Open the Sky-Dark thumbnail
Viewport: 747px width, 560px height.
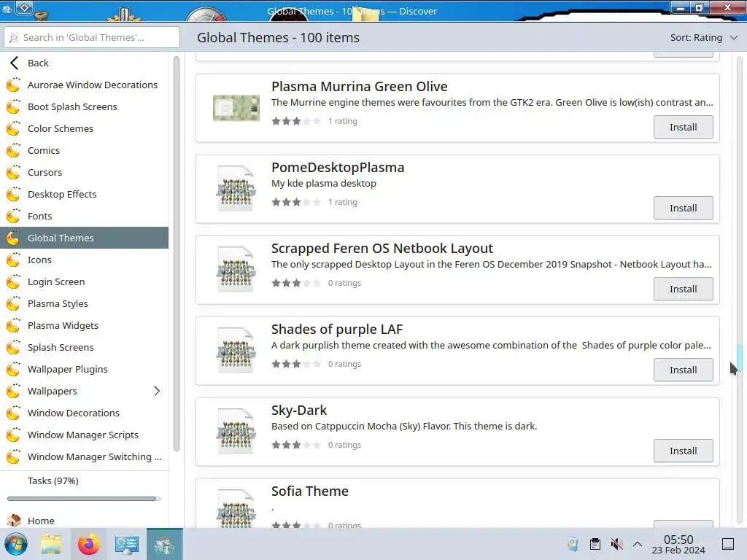236,432
